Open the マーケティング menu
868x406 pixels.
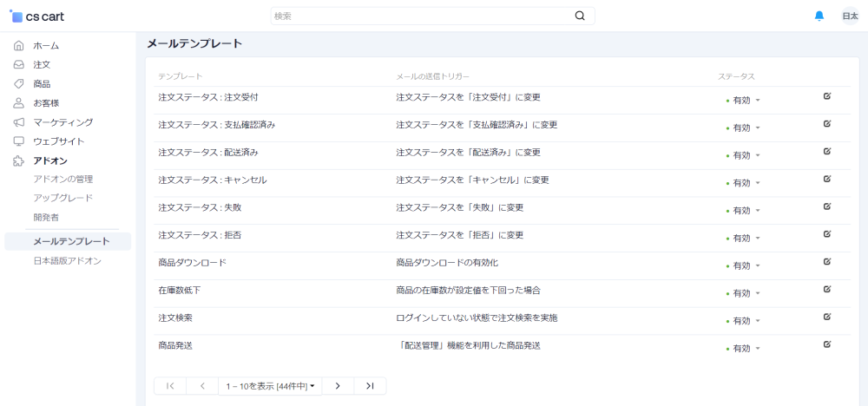coord(62,122)
